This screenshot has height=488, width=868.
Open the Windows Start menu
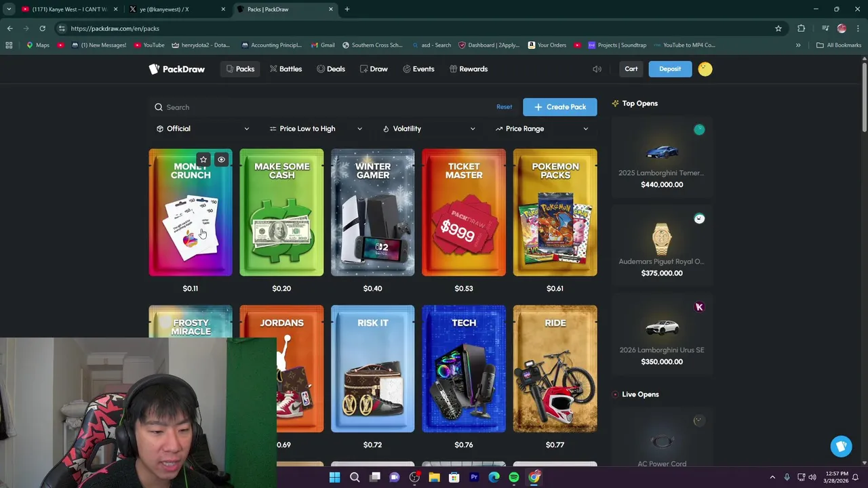tap(334, 477)
